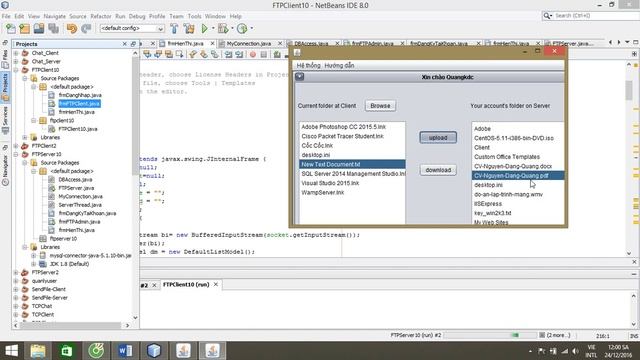Open the Hướng dẫn menu in FTP client

339,65
